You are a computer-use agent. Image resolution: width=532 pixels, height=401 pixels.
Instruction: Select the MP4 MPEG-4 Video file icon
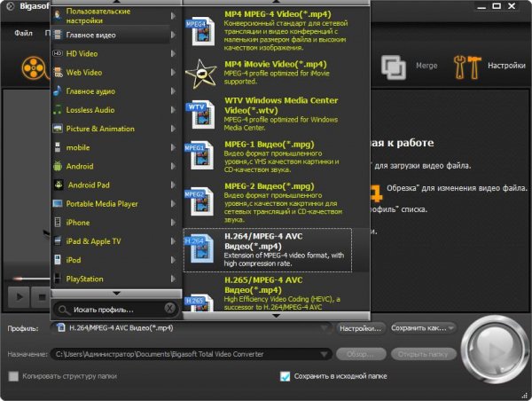[200, 31]
